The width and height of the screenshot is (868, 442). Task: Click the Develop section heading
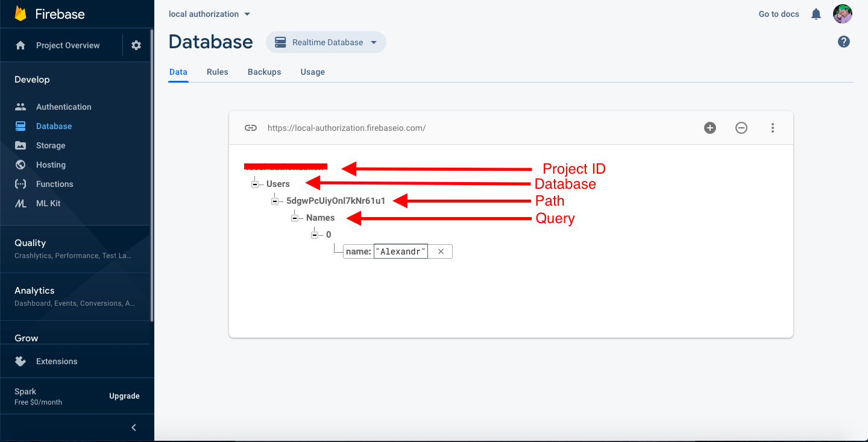(32, 80)
